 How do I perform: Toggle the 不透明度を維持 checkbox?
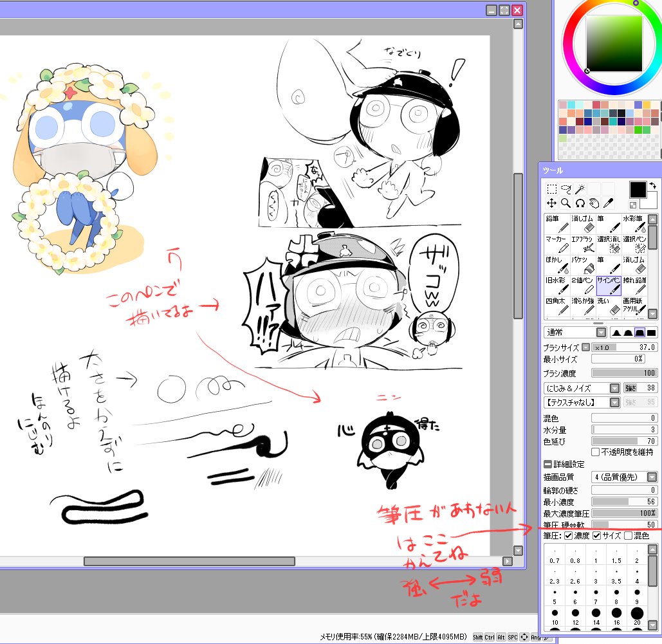coord(595,452)
